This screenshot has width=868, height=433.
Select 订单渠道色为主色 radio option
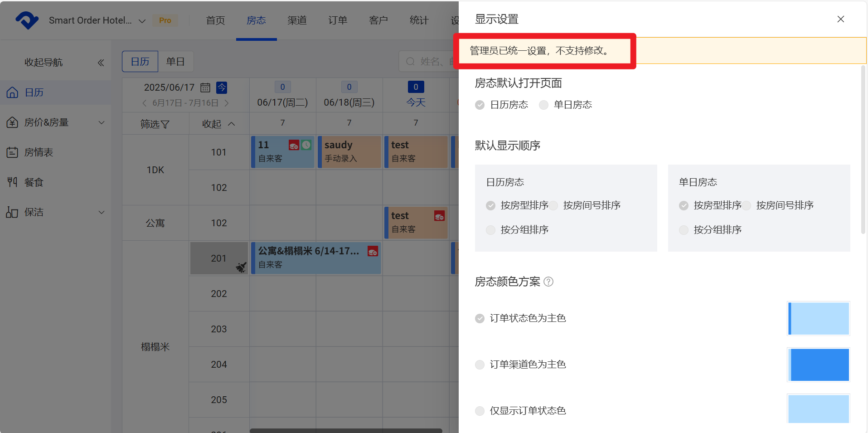(480, 365)
